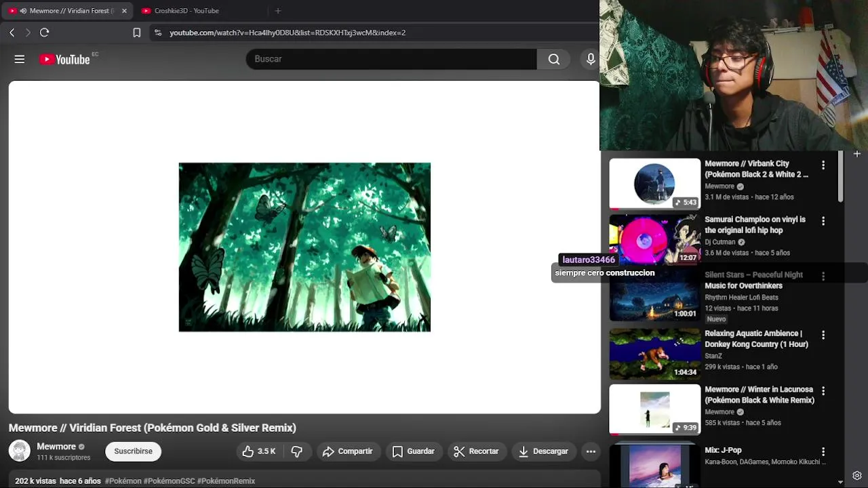Open Rhythm Healer Lofi Beats channel name

[x=741, y=298]
